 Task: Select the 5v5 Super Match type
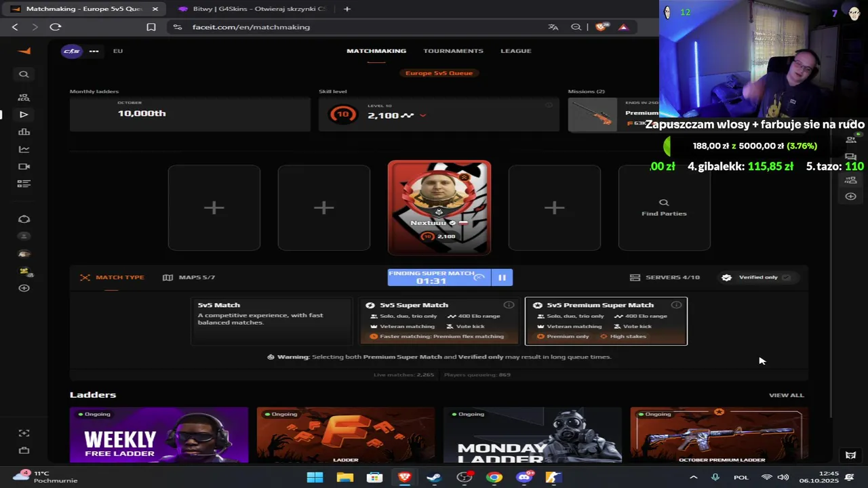[x=439, y=321]
